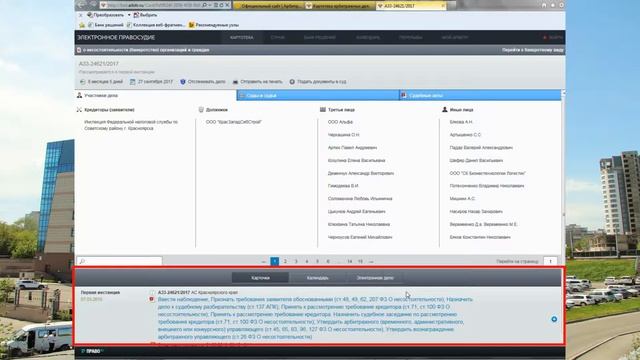This screenshot has height=360, width=640.
Task: Open the 'Коллекция веб-фрагмен...' bookmark
Action: click(x=156, y=25)
